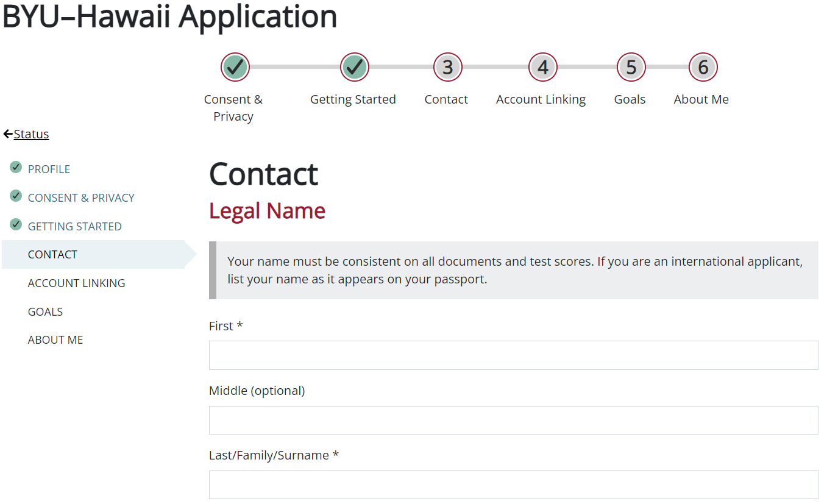Click the checkmark icon beside CONSENT & PRIVACY
This screenshot has height=504, width=827.
click(16, 196)
